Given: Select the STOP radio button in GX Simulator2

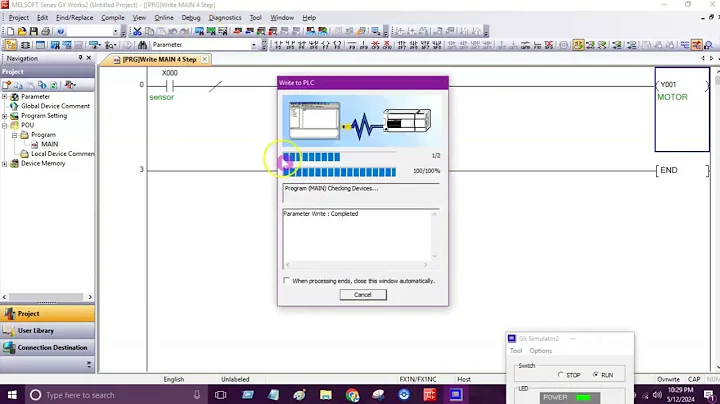Looking at the screenshot, I should [x=560, y=375].
